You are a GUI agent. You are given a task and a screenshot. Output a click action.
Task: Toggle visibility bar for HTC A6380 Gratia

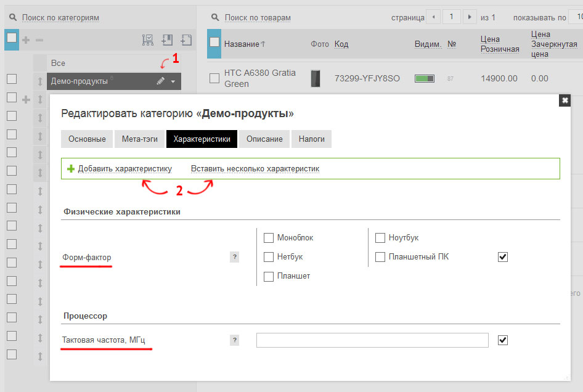coord(425,78)
